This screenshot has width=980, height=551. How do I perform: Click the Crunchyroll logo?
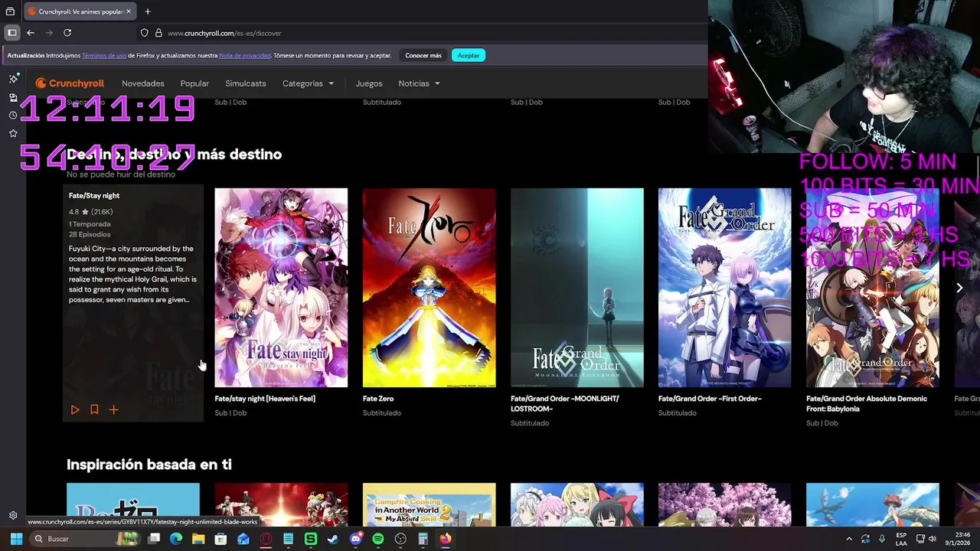(x=70, y=83)
